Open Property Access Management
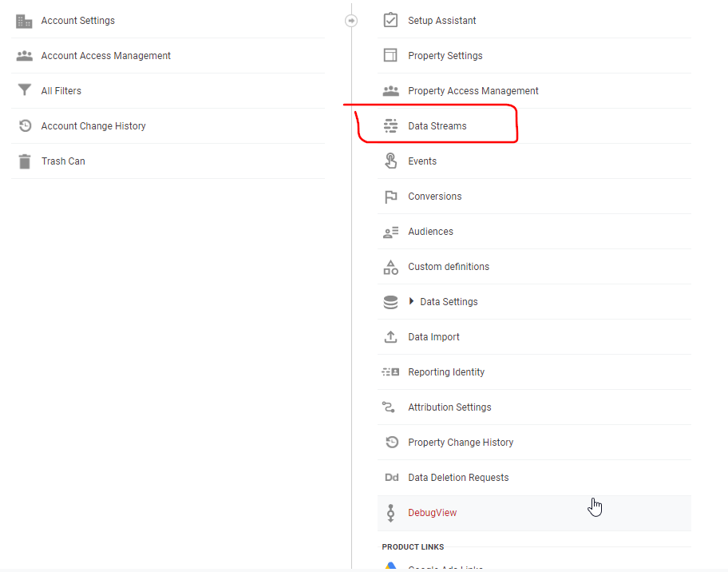Screen dimensions: 728x572 coord(473,91)
